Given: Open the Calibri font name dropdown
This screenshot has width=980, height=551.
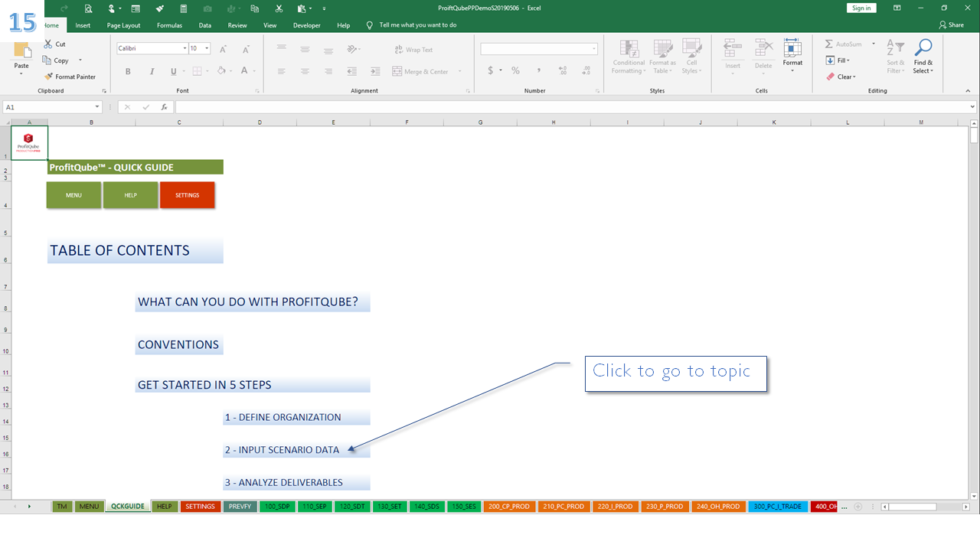Looking at the screenshot, I should [185, 48].
